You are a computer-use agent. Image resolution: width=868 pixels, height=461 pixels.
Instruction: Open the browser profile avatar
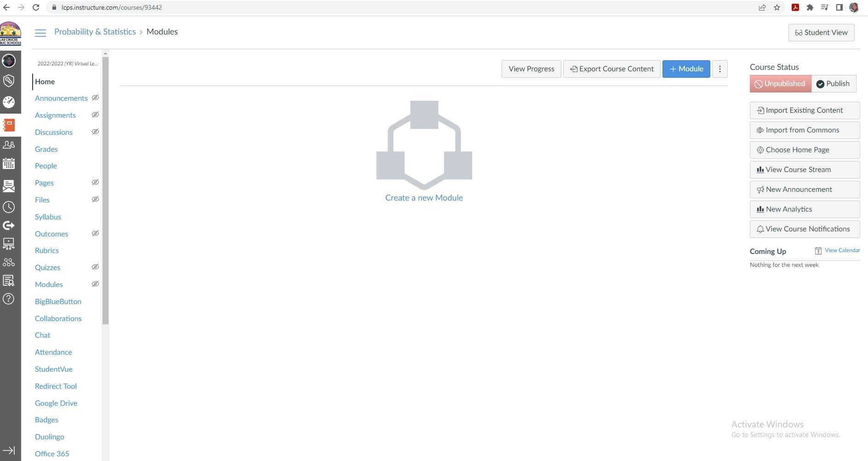coord(854,7)
